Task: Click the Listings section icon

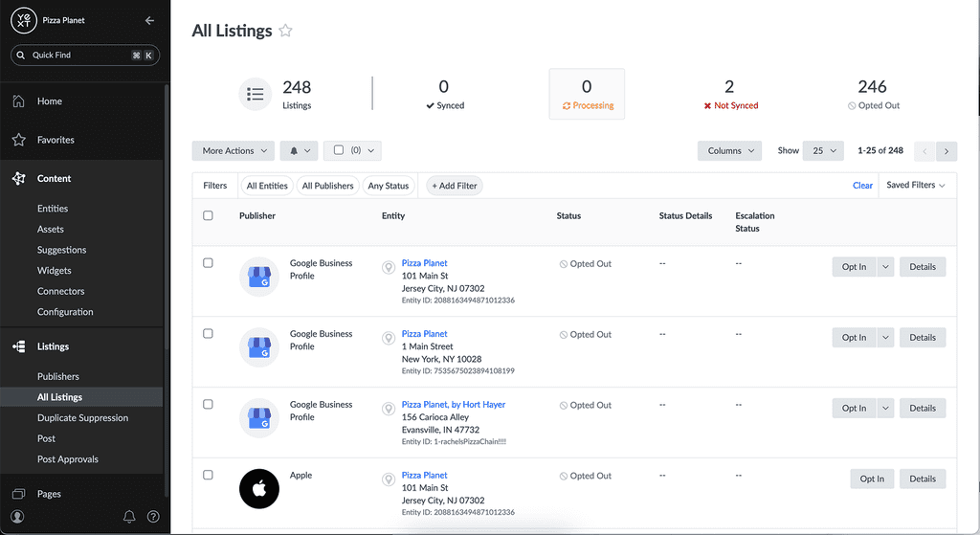Action: (19, 346)
